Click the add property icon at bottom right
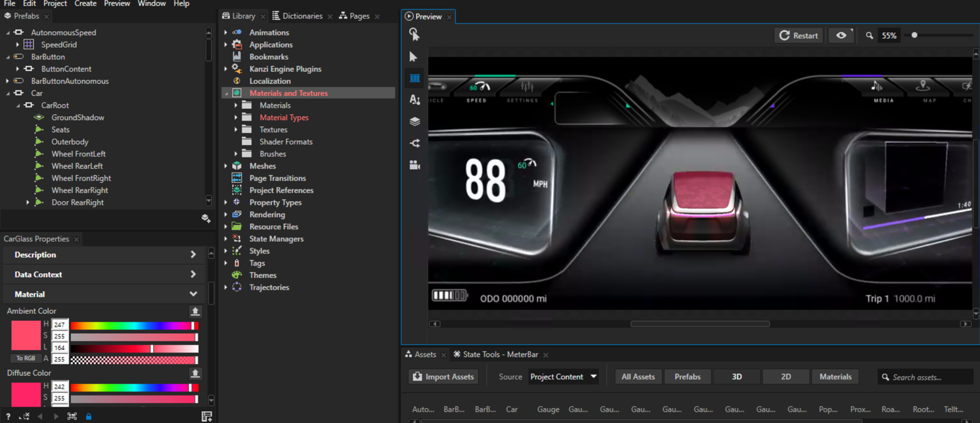 (206, 416)
